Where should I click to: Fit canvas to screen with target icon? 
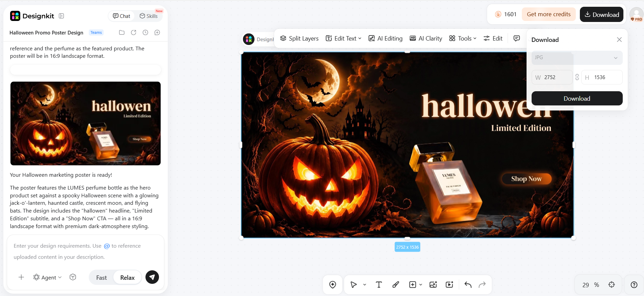(x=612, y=285)
